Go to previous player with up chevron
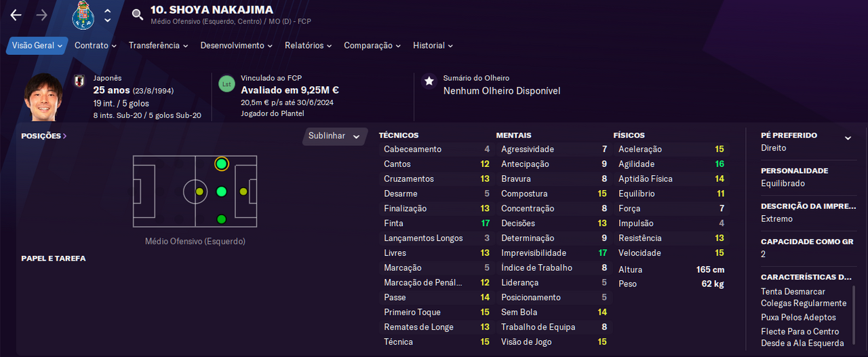The width and height of the screenshot is (868, 357). click(x=107, y=10)
